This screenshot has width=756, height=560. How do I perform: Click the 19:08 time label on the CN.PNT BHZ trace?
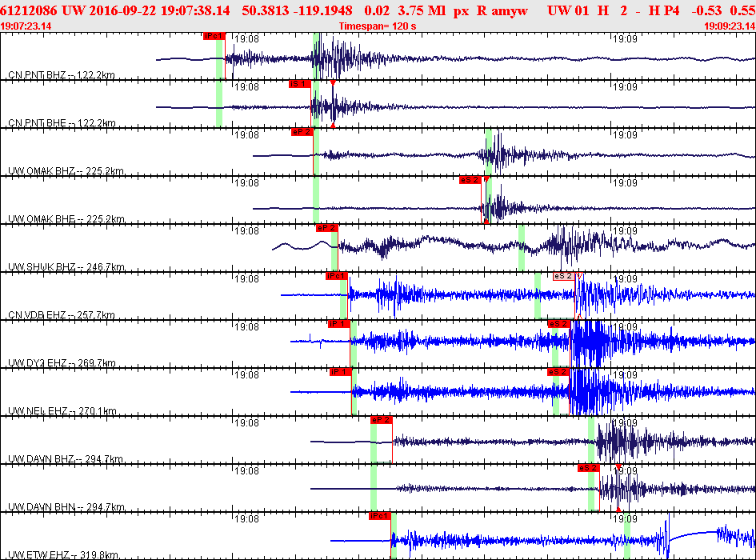pos(247,39)
